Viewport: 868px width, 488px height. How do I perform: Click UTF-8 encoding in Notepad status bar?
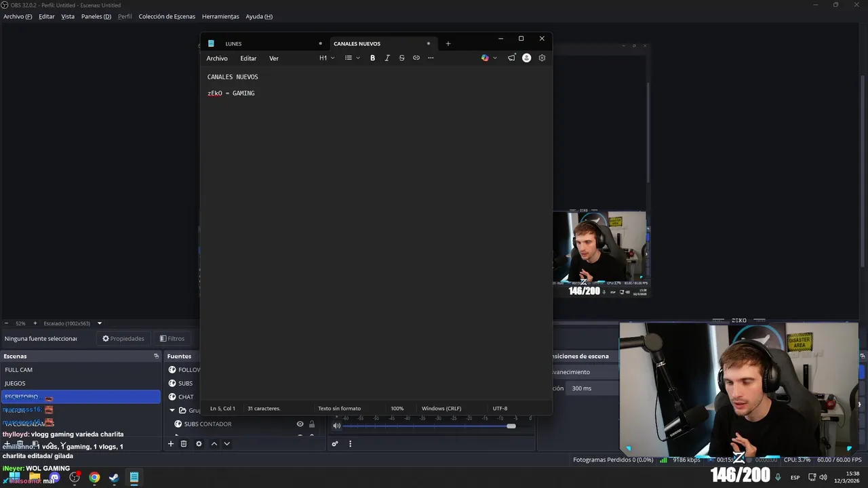[x=500, y=409]
